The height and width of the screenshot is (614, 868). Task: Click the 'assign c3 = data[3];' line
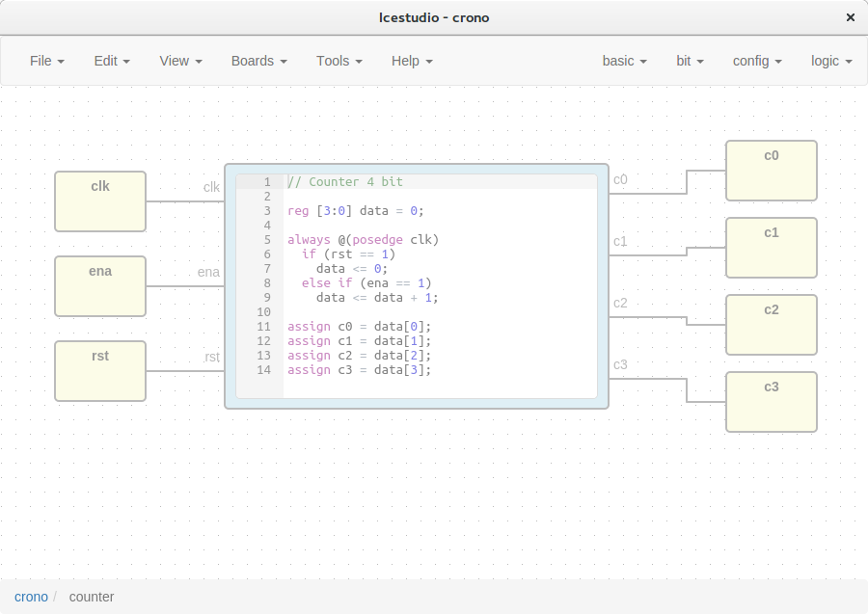tap(360, 369)
